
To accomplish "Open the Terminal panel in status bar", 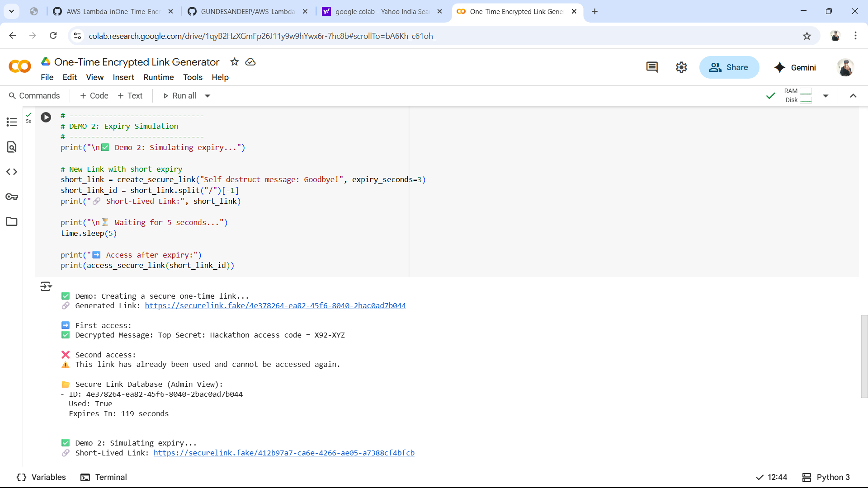I will tap(104, 477).
